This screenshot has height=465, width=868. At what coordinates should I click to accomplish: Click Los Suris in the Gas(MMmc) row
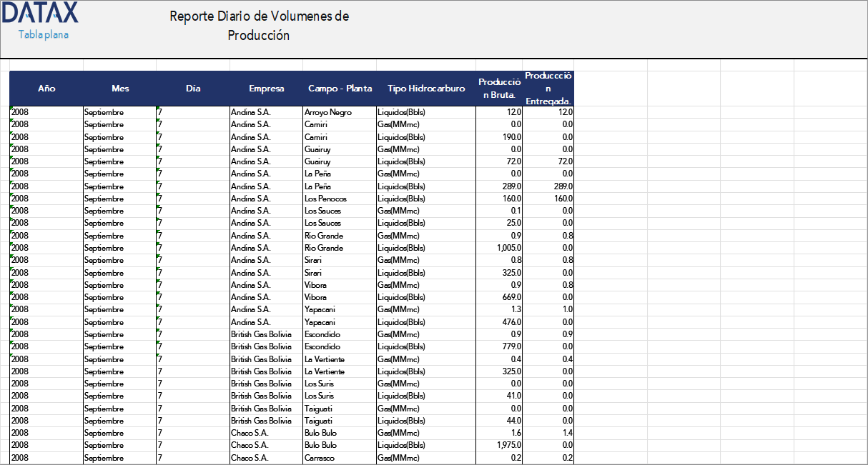click(x=319, y=384)
